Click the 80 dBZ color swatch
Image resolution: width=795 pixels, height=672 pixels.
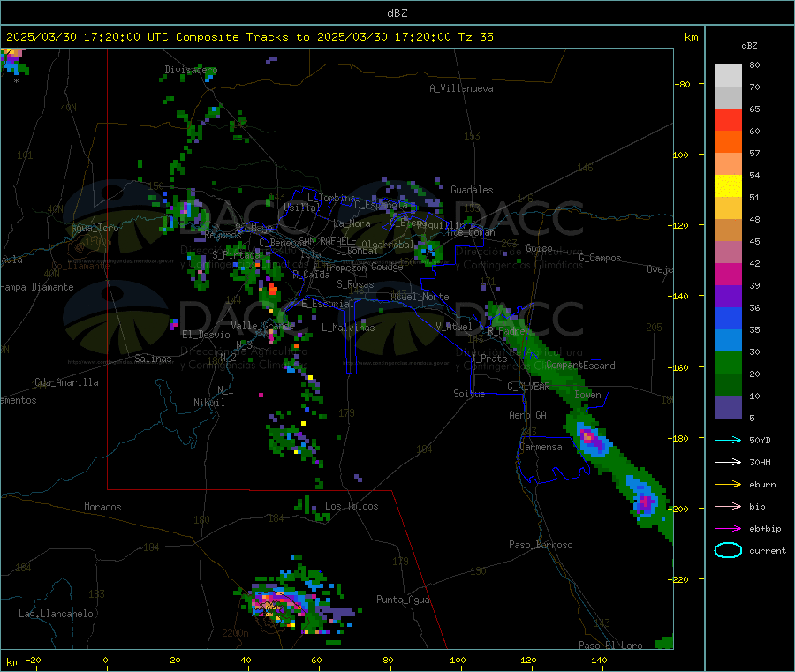728,76
